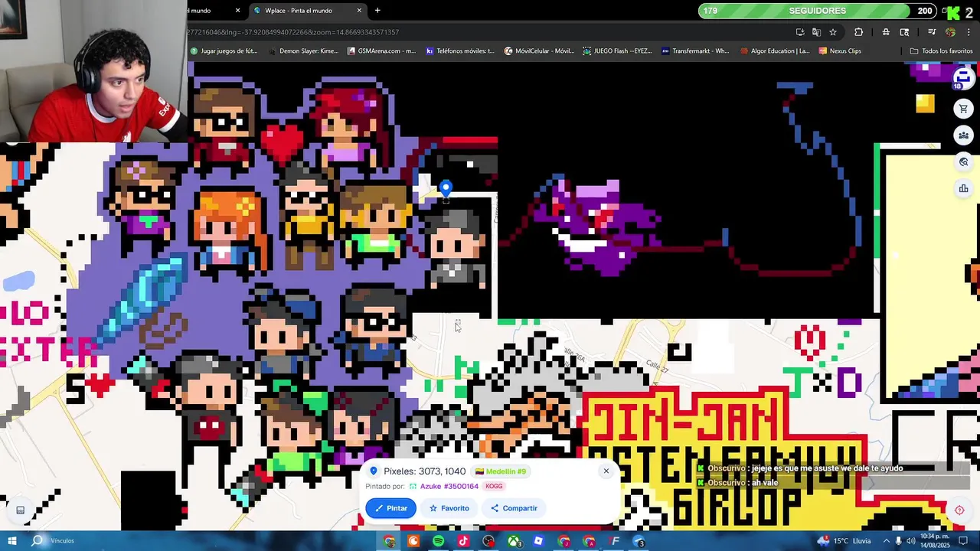This screenshot has width=980, height=551.
Task: Click the blue location pin marker on canvas
Action: coord(446,187)
